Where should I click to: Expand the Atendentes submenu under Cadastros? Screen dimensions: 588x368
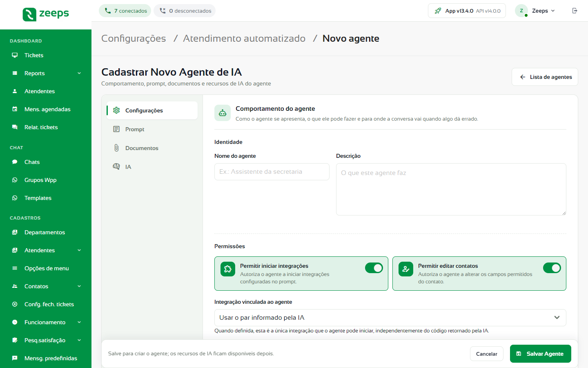pyautogui.click(x=79, y=250)
